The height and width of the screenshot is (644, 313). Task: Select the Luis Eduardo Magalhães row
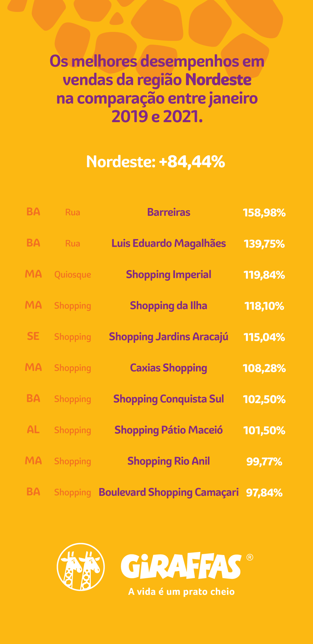click(x=156, y=244)
